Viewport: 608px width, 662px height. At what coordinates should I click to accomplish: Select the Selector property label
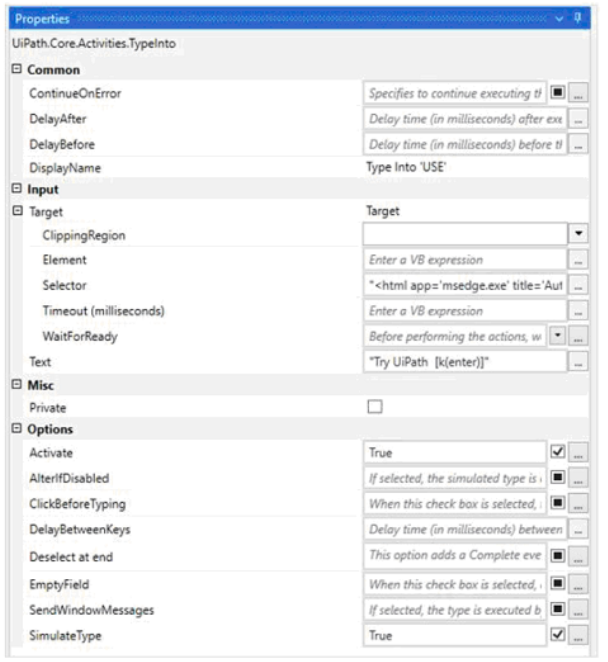click(64, 285)
